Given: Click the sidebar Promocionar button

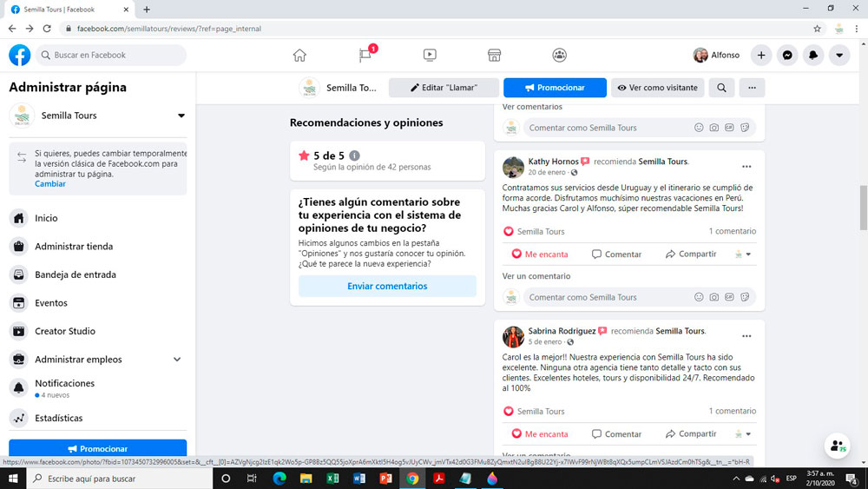Looking at the screenshot, I should click(97, 448).
